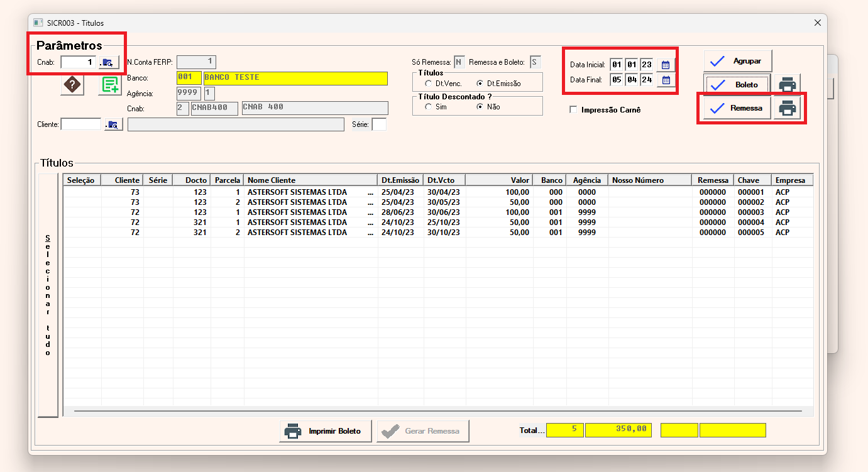This screenshot has width=868, height=472.
Task: Click the 30/05/23 due date cell
Action: pyautogui.click(x=444, y=202)
